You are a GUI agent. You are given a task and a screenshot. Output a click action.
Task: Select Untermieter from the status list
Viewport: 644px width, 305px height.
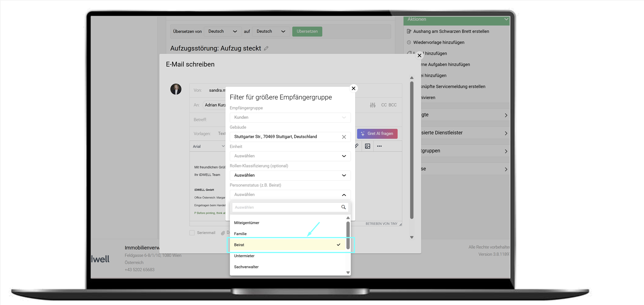tap(244, 256)
